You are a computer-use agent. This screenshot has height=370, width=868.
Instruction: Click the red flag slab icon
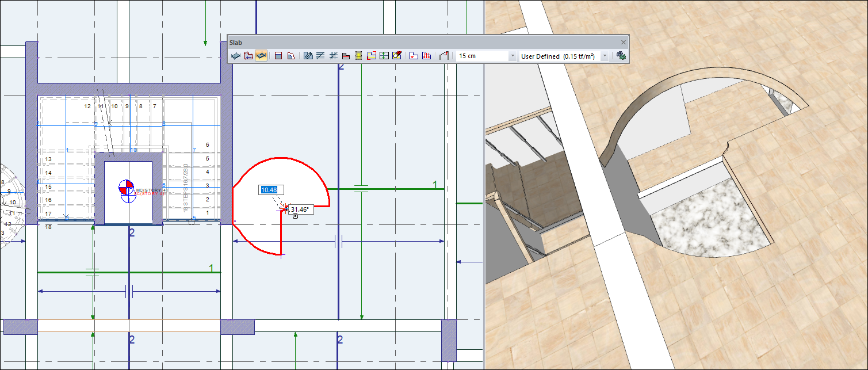pyautogui.click(x=414, y=56)
